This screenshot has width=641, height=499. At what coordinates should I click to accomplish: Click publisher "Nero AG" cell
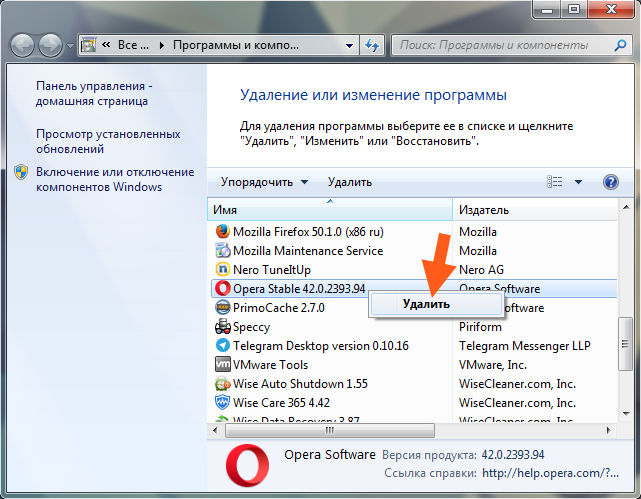tap(481, 270)
